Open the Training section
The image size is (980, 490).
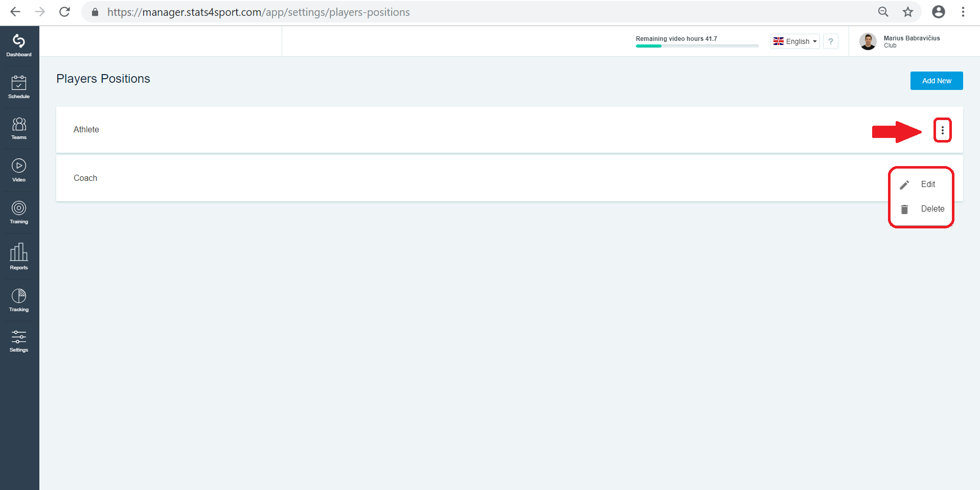[19, 213]
